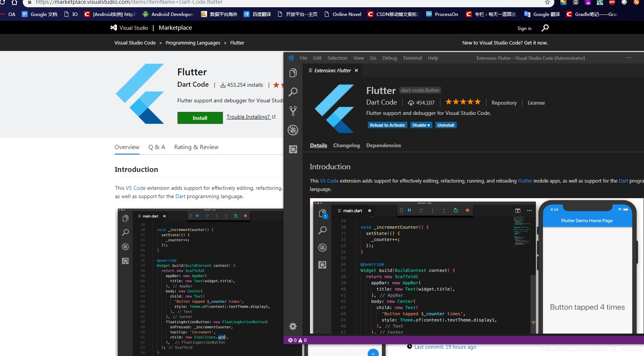The image size is (644, 356).
Task: Open the Help menu in VS Code
Action: point(433,58)
